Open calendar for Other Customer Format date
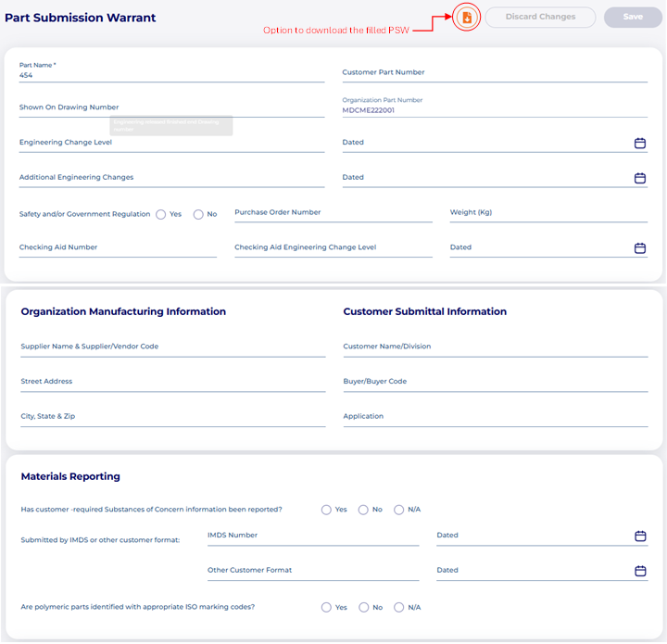Viewport: 667px width, 644px height. [639, 571]
